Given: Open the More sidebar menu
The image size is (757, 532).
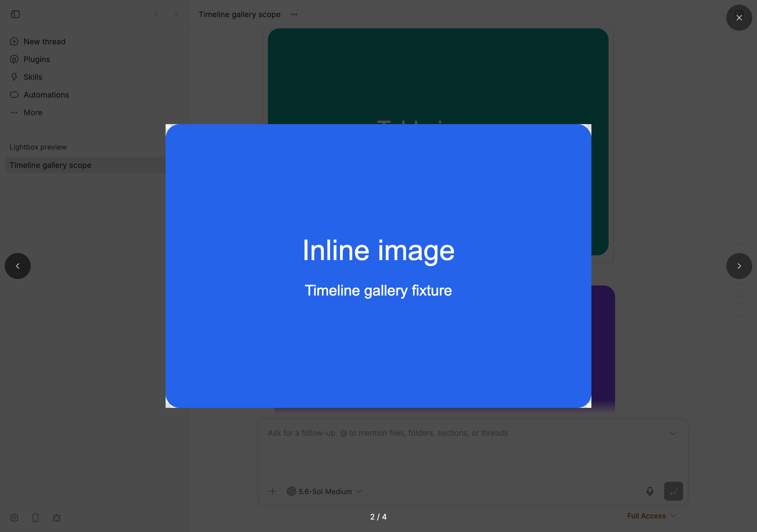Looking at the screenshot, I should click(33, 112).
